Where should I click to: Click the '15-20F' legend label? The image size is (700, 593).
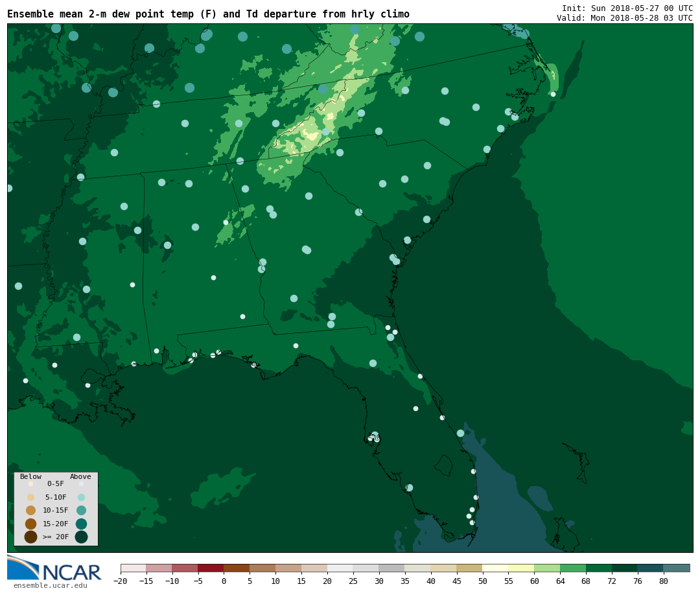(x=56, y=524)
